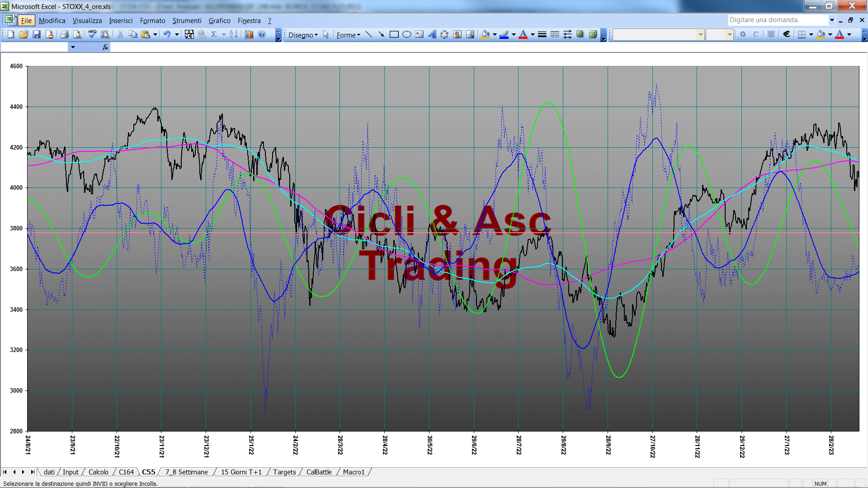Open the font size combo box
Image resolution: width=868 pixels, height=488 pixels.
pos(719,34)
